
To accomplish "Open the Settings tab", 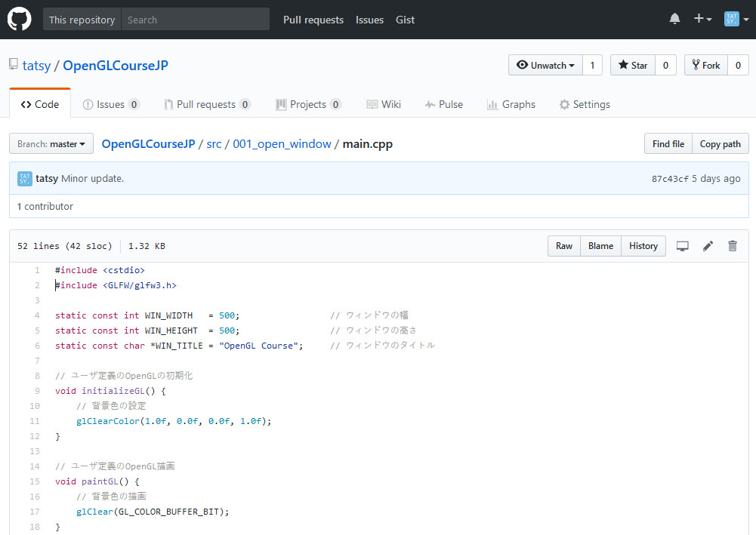I will tap(584, 105).
